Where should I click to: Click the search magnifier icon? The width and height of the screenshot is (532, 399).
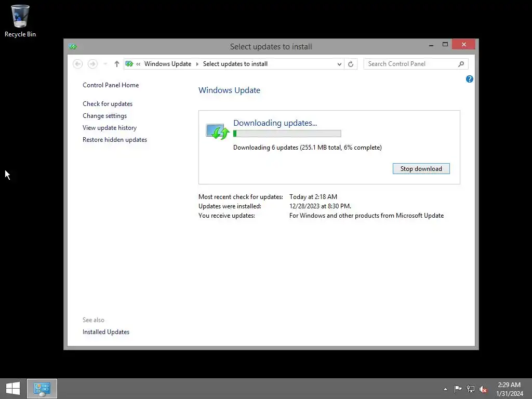461,64
